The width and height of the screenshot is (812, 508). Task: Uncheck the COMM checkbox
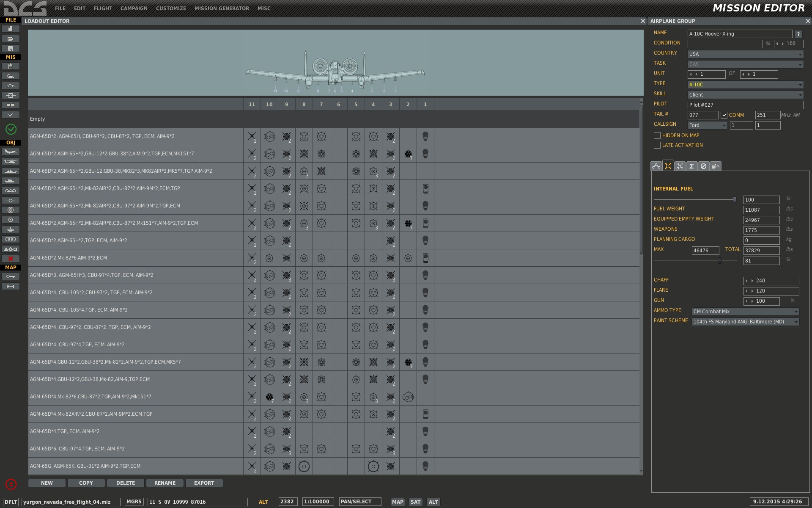(x=724, y=115)
